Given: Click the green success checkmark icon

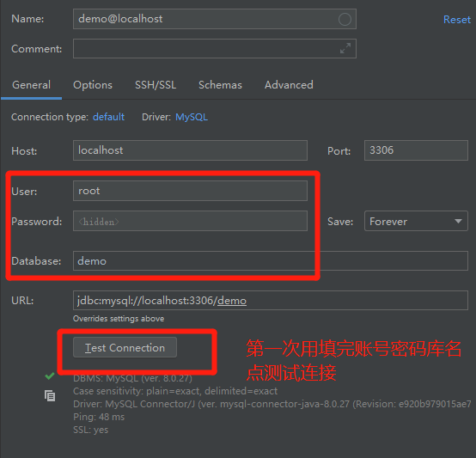Looking at the screenshot, I should click(x=50, y=376).
